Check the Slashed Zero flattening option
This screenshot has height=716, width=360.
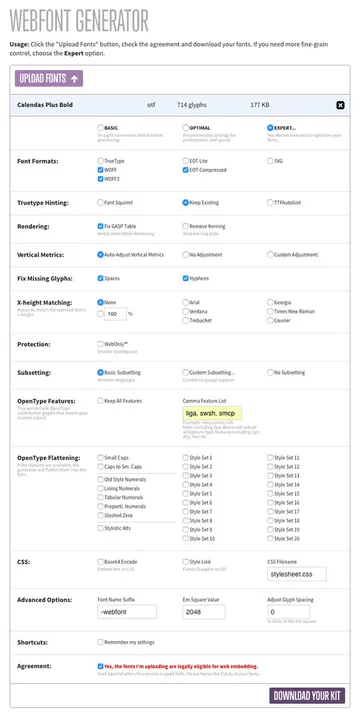[x=100, y=515]
